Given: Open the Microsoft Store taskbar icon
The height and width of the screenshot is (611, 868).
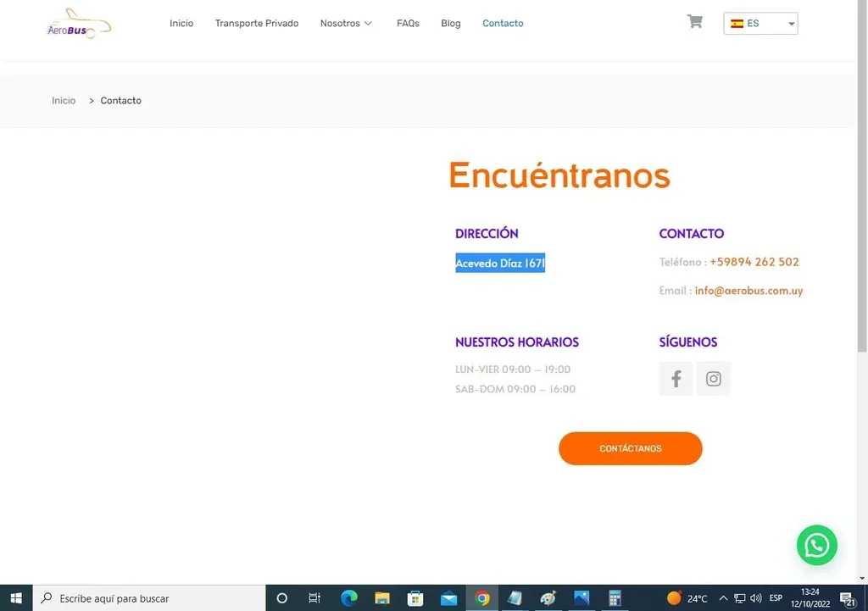Looking at the screenshot, I should coord(415,598).
